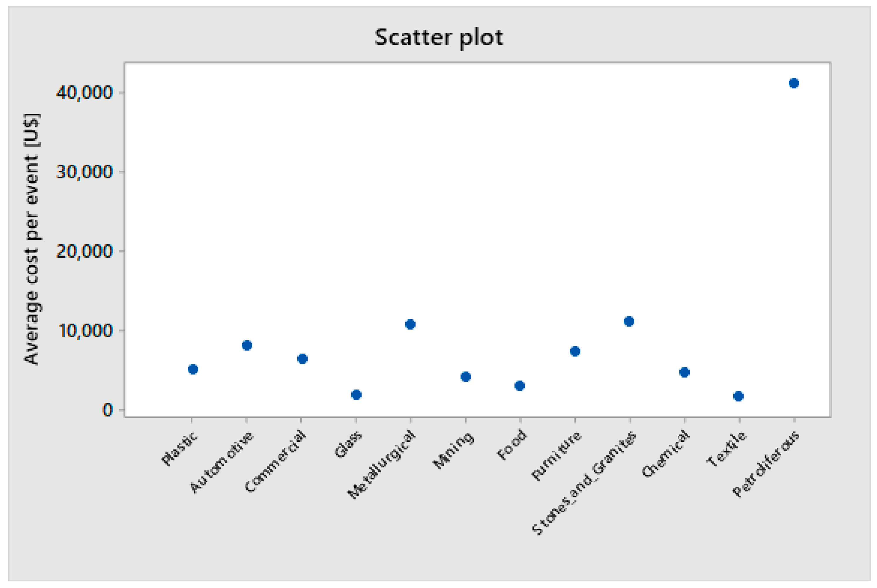The height and width of the screenshot is (588, 877).
Task: Click the Stones_and_Granites x-axis label
Action: point(584,483)
